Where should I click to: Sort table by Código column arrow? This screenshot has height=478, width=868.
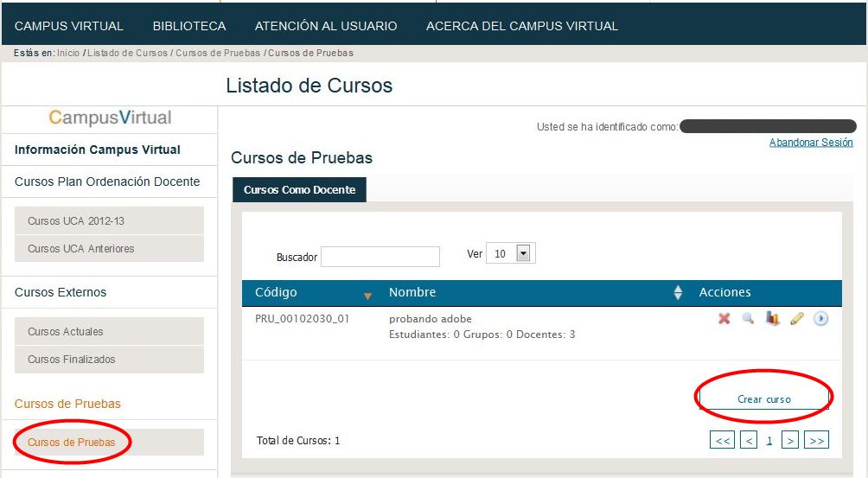coord(367,296)
